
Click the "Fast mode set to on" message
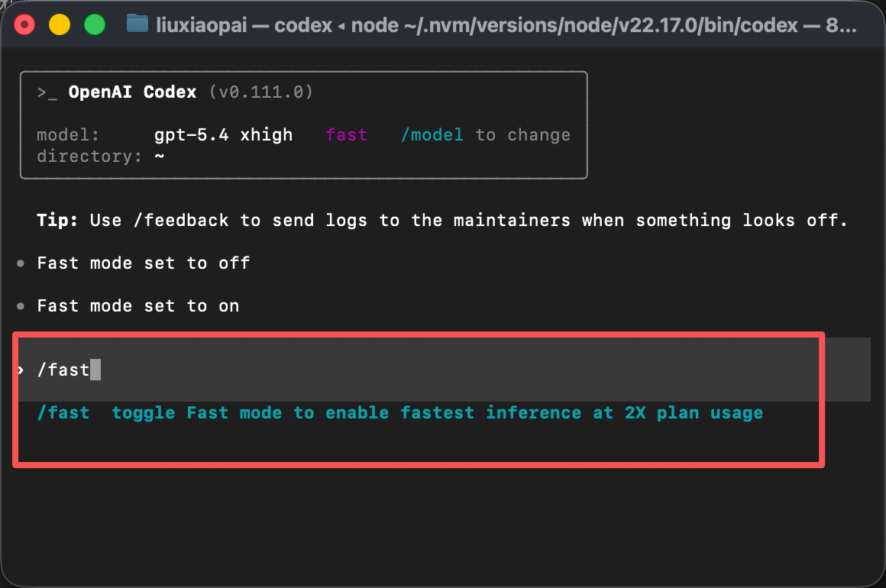[x=138, y=306]
